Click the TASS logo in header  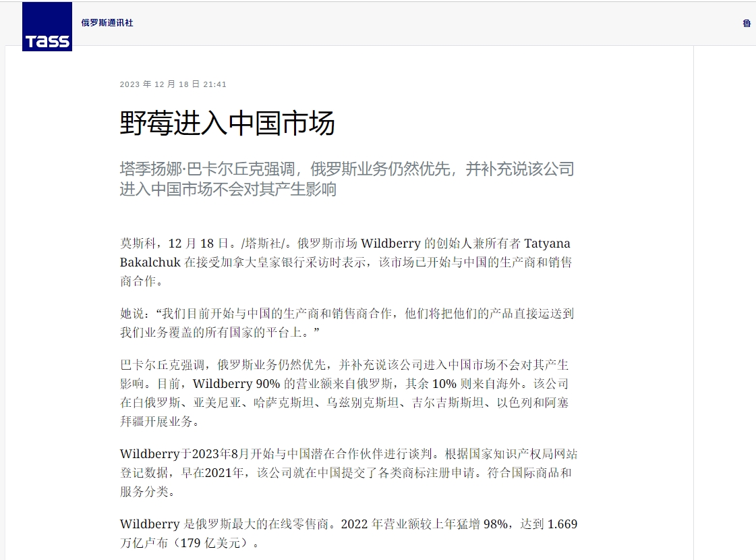(47, 26)
